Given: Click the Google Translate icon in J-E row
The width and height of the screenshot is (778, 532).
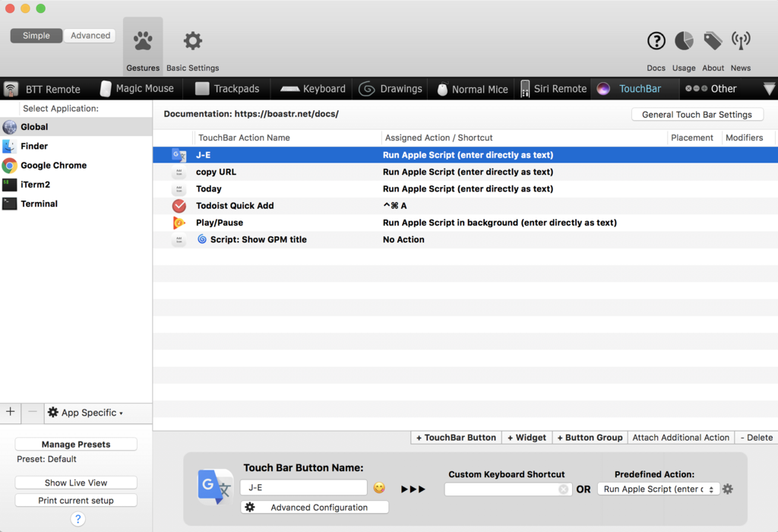Looking at the screenshot, I should [179, 155].
